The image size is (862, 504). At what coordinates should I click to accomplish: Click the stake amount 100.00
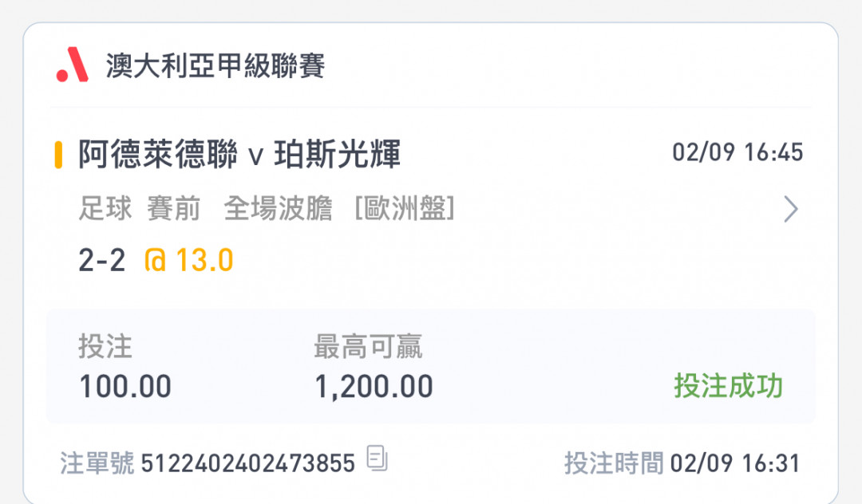(x=125, y=387)
